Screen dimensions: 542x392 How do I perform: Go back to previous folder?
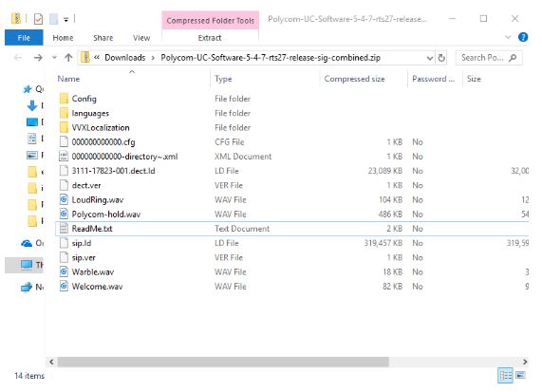[18, 58]
